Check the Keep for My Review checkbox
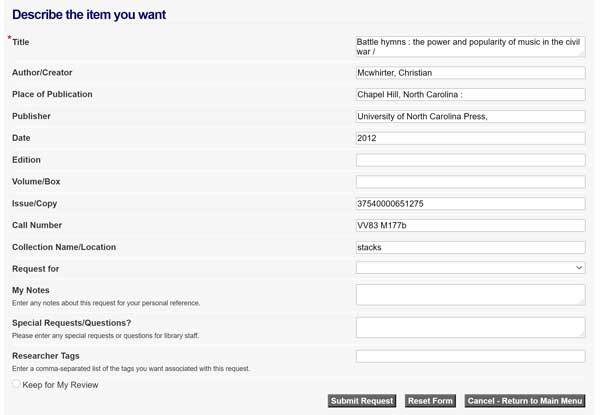 (16, 384)
